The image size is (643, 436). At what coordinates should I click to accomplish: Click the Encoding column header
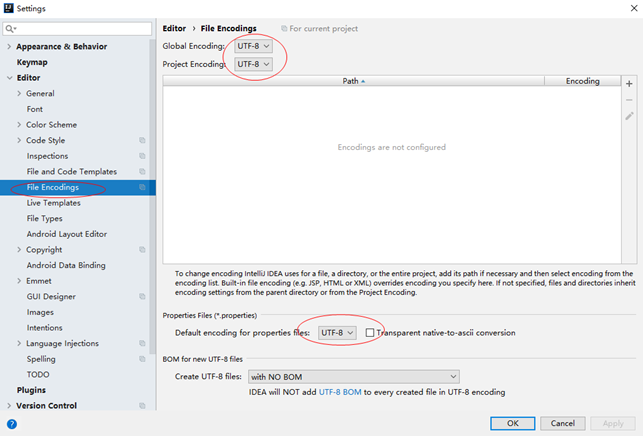click(582, 81)
